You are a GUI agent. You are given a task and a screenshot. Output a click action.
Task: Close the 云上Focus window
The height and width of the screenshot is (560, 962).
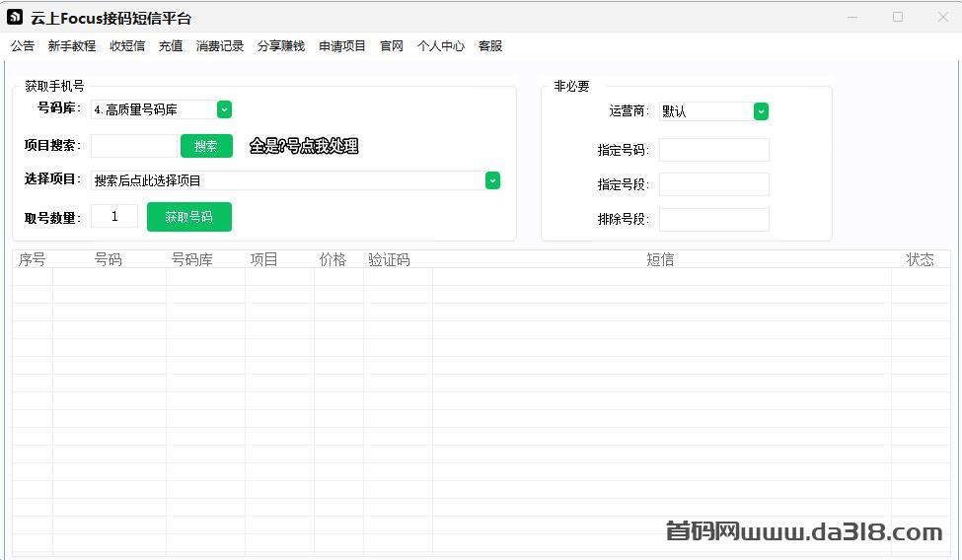[943, 17]
